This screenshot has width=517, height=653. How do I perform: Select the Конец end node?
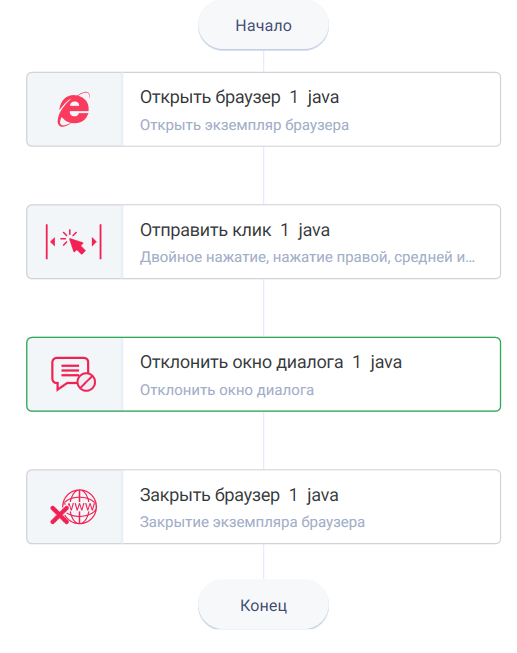[x=263, y=605]
